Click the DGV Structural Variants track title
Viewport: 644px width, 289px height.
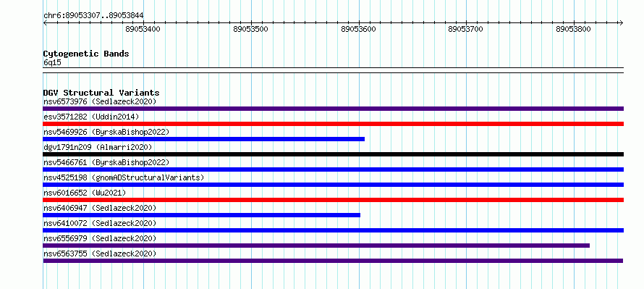point(101,93)
